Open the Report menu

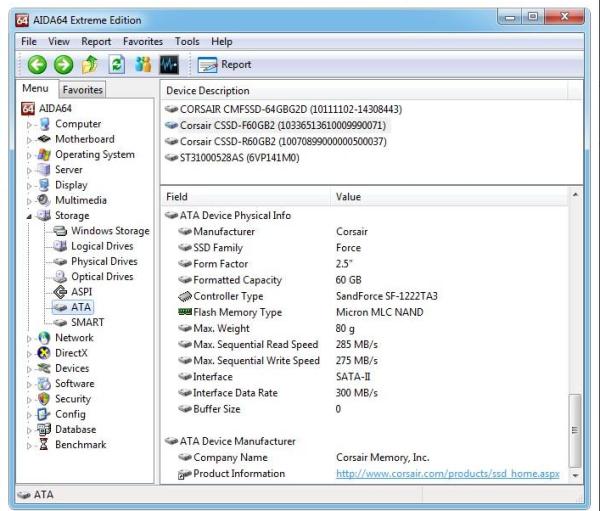coord(96,41)
